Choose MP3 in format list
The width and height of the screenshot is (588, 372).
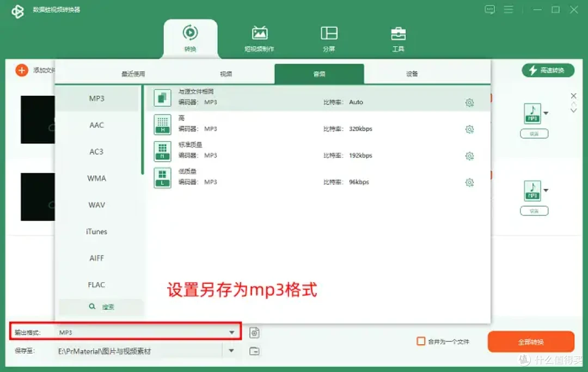(x=97, y=98)
